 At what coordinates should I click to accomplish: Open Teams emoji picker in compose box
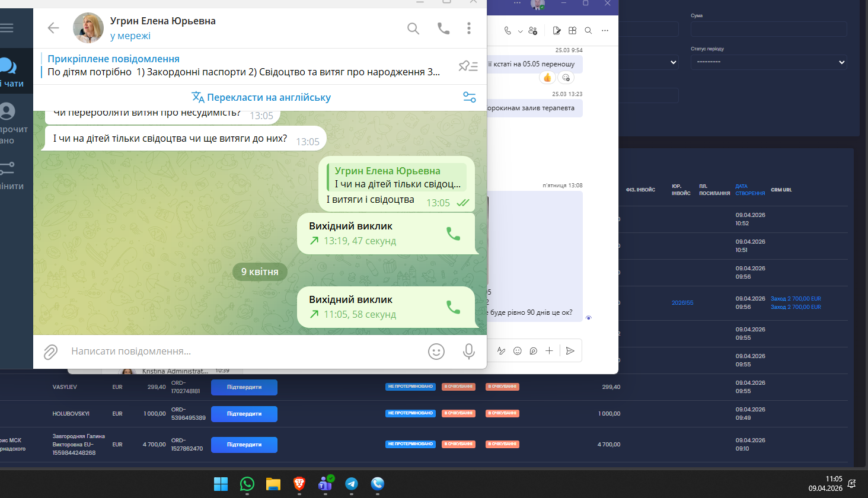pos(518,351)
